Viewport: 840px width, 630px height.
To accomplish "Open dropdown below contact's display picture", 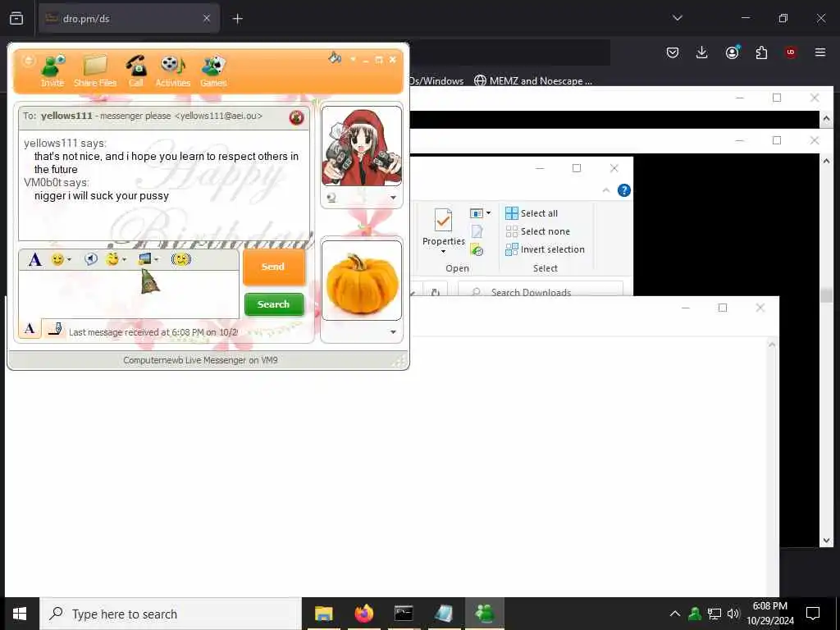I will point(393,198).
